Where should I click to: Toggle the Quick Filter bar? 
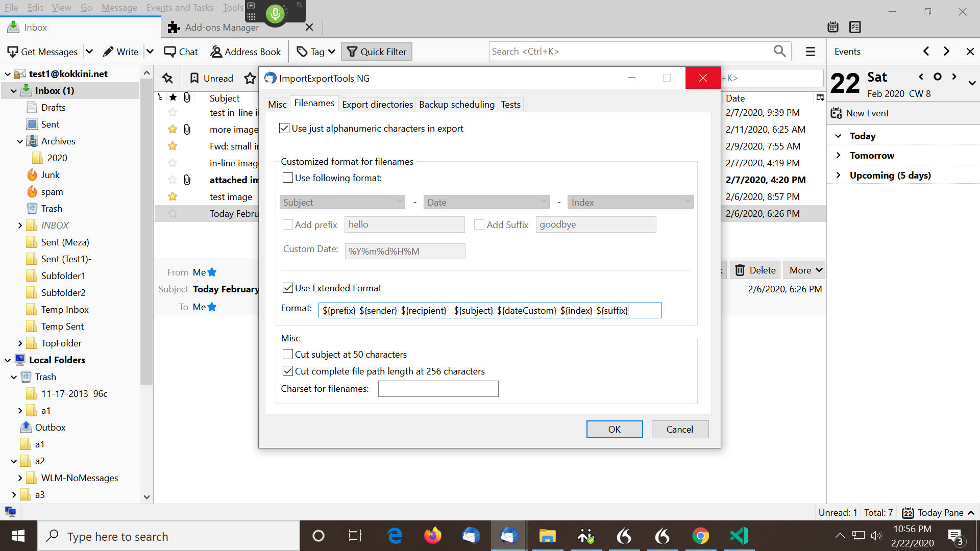point(377,51)
